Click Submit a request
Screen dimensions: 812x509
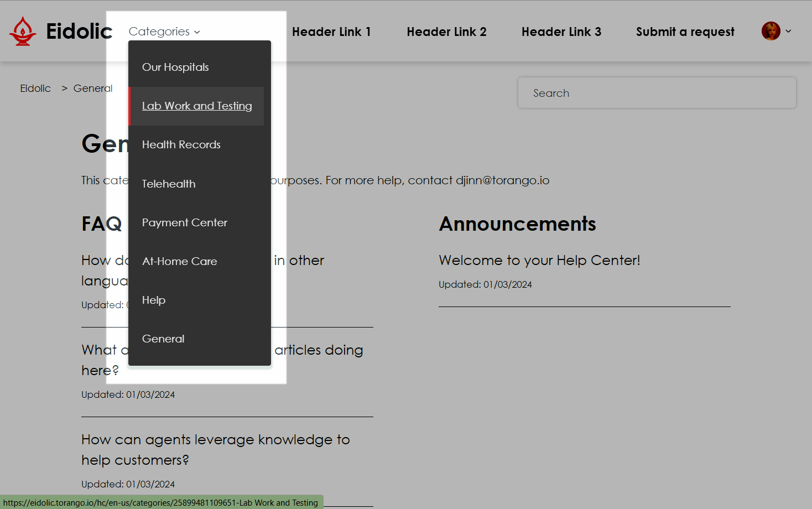click(685, 32)
